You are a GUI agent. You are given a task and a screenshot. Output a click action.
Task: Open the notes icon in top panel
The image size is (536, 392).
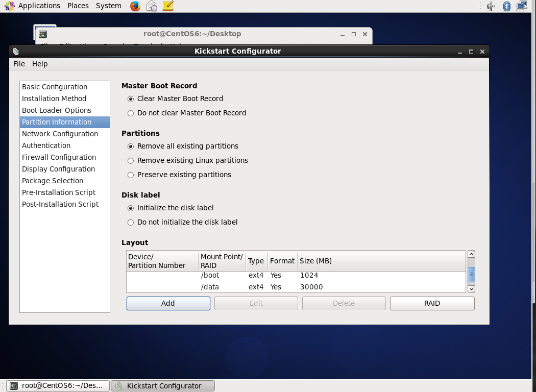(168, 6)
